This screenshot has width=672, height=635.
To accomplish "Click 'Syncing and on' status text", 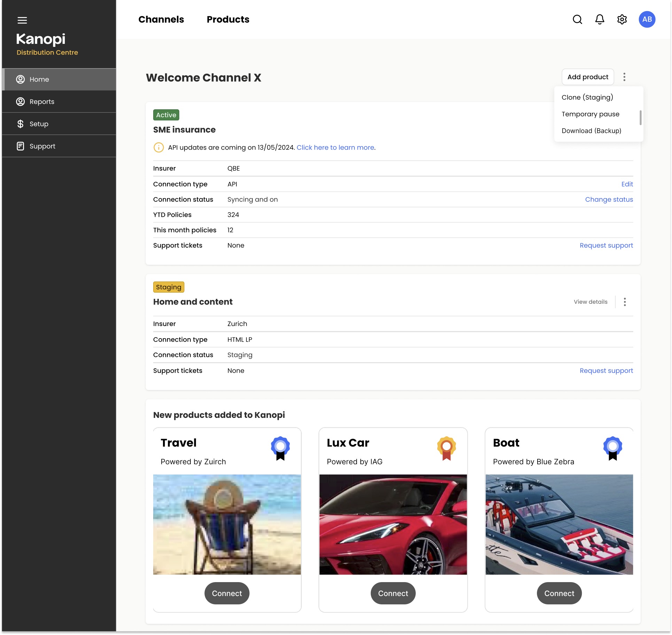I will [252, 199].
